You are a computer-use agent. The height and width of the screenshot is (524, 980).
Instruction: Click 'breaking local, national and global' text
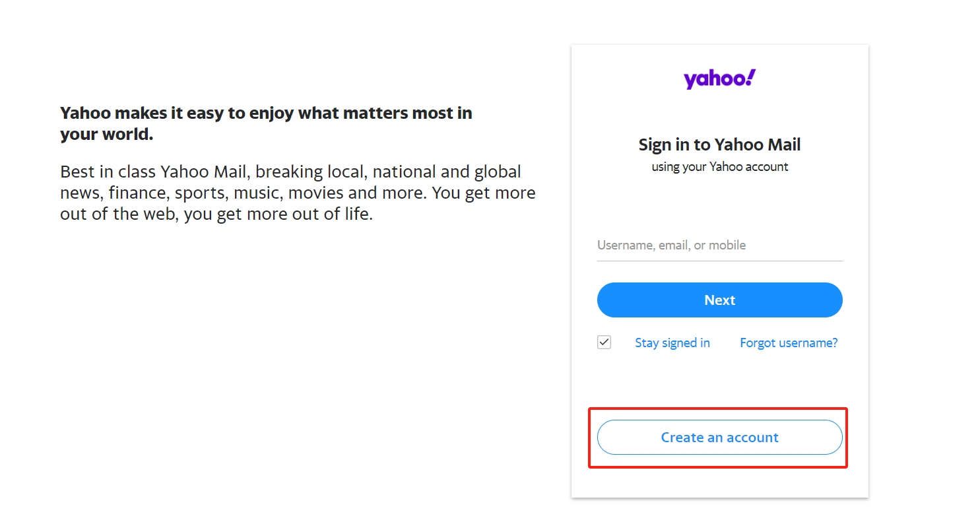(388, 172)
